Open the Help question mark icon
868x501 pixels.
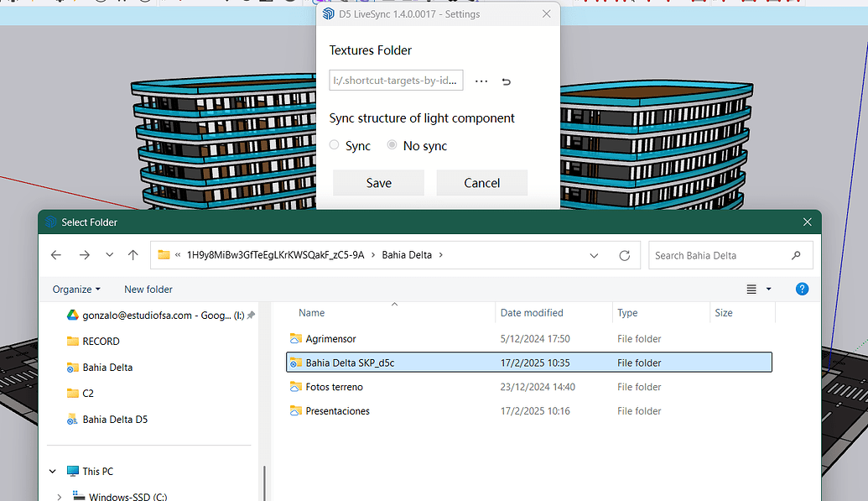pyautogui.click(x=802, y=289)
